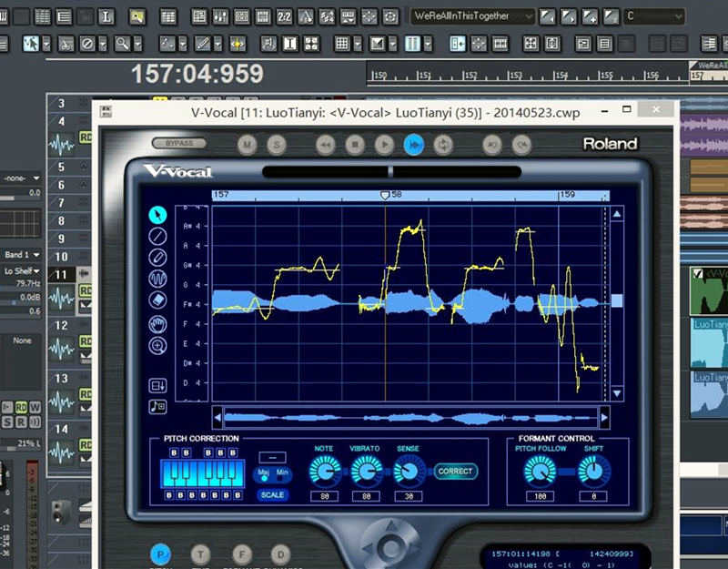Choose the vibrato wave tool
The image size is (728, 569).
click(157, 279)
